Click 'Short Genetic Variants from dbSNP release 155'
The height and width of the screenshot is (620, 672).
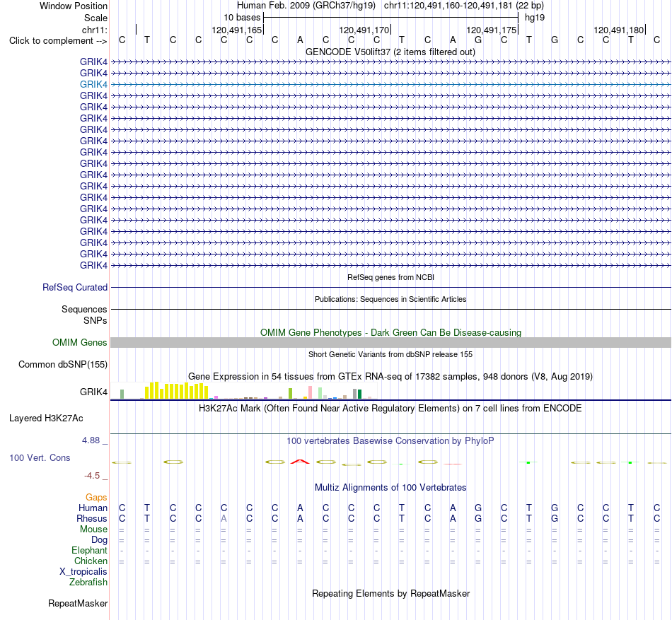(390, 354)
